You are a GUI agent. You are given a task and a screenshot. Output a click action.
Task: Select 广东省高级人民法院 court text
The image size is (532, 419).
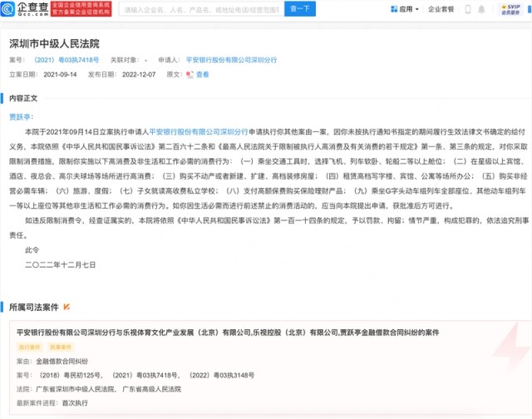(151, 389)
